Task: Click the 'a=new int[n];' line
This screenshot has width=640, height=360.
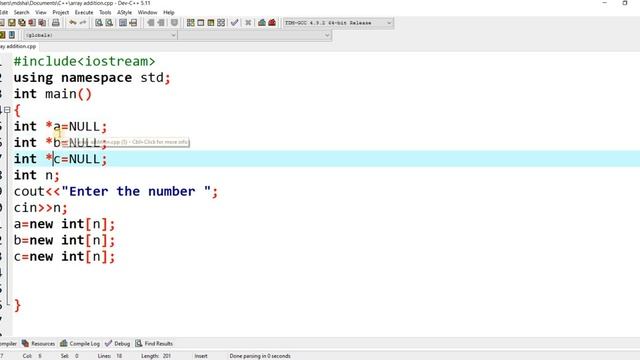Action: tap(64, 224)
